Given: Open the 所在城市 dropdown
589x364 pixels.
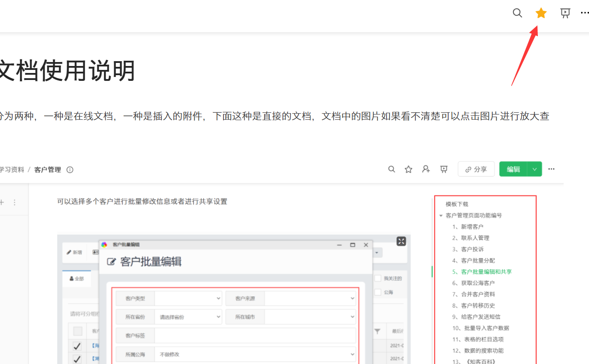Looking at the screenshot, I should [310, 317].
